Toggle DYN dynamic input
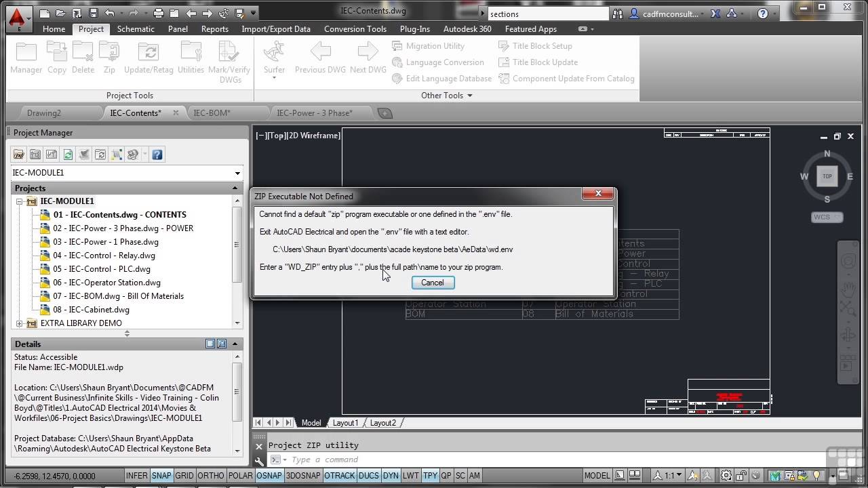 pyautogui.click(x=391, y=475)
